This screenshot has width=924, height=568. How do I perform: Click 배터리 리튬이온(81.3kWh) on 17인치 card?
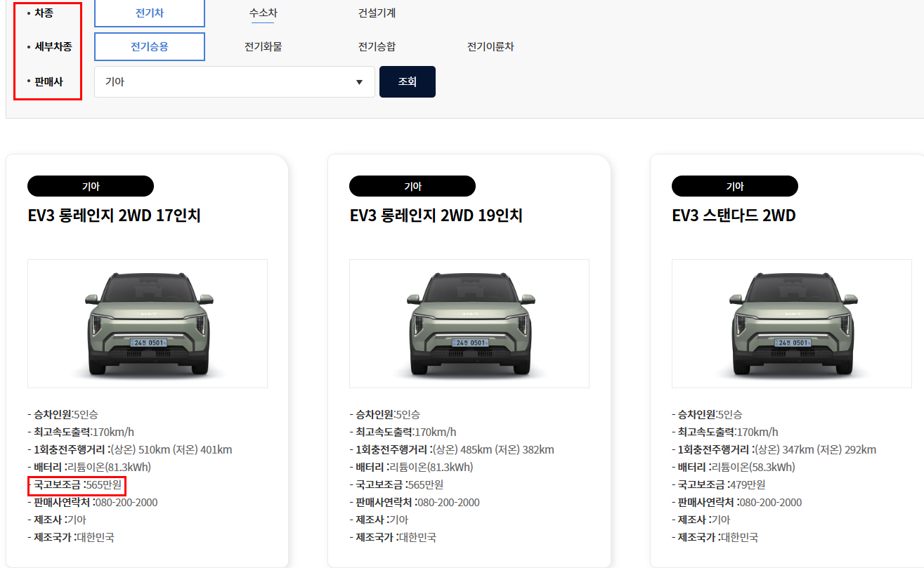pos(89,467)
